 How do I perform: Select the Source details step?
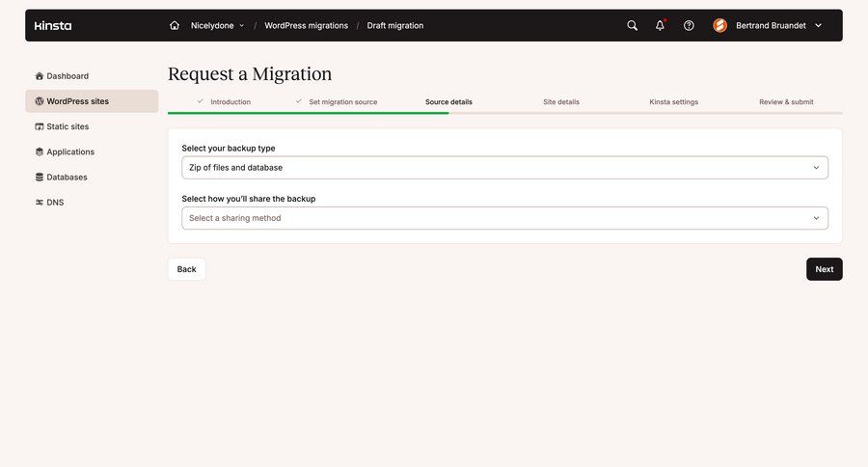[x=448, y=102]
